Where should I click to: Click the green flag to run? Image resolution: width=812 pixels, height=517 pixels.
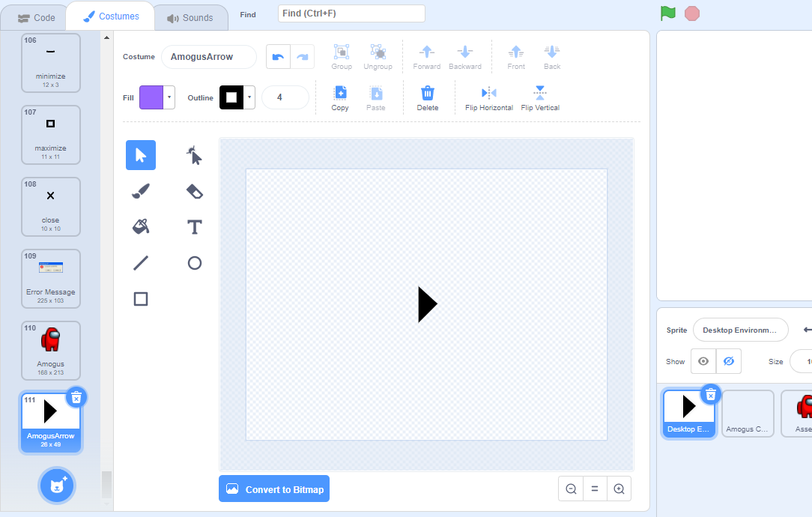(668, 13)
